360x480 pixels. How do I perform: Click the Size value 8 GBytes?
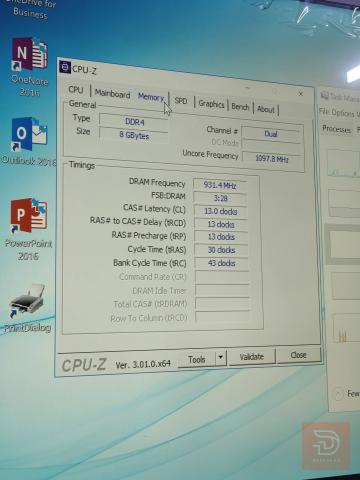pos(134,135)
